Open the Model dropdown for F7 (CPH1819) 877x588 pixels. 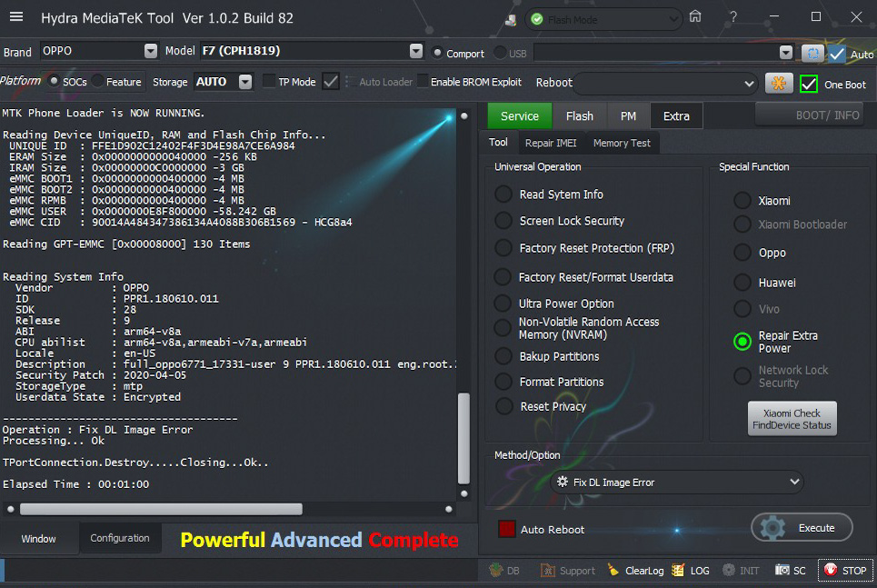pyautogui.click(x=416, y=52)
